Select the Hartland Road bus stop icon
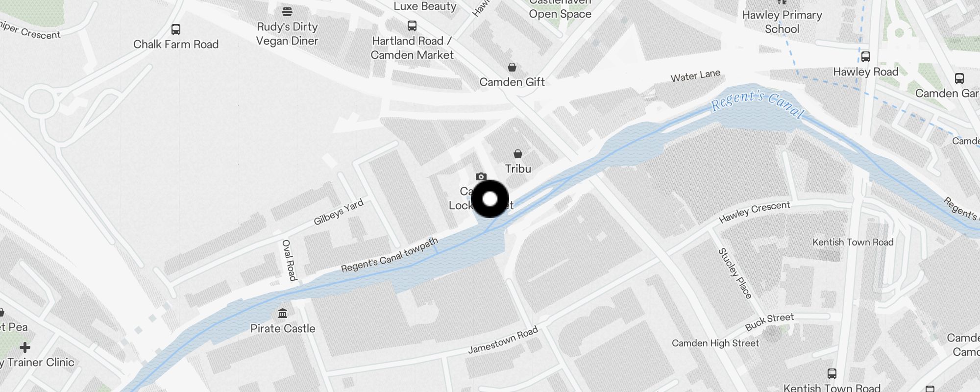This screenshot has height=392, width=980. click(412, 26)
